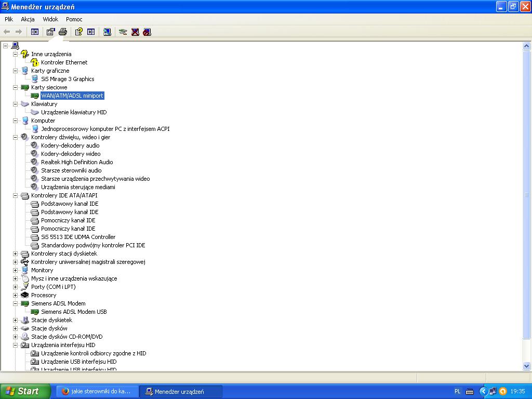Toggle the console tree pane icon
Viewport: 532px width, 399px height.
click(35, 32)
